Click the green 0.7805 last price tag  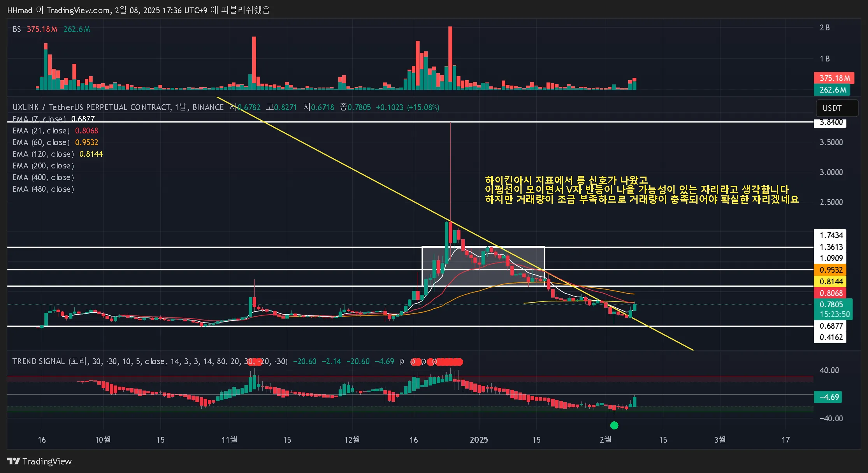point(831,305)
